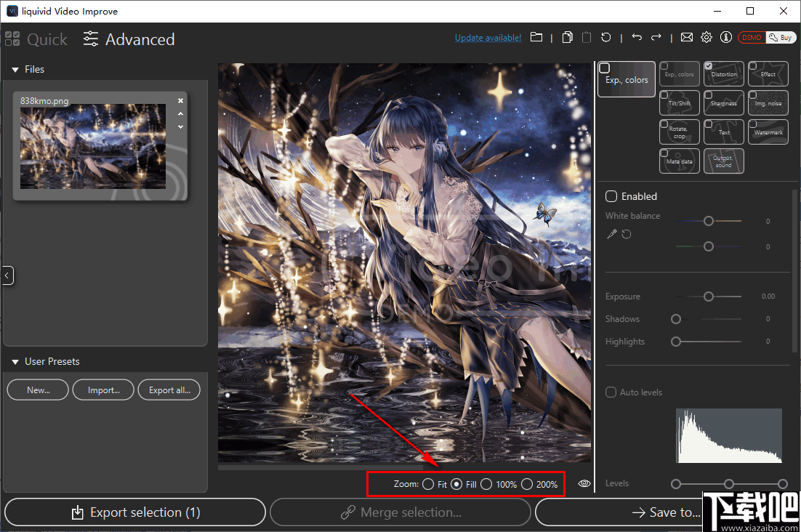801x532 pixels.
Task: Open the Sharpness settings
Action: click(x=723, y=102)
